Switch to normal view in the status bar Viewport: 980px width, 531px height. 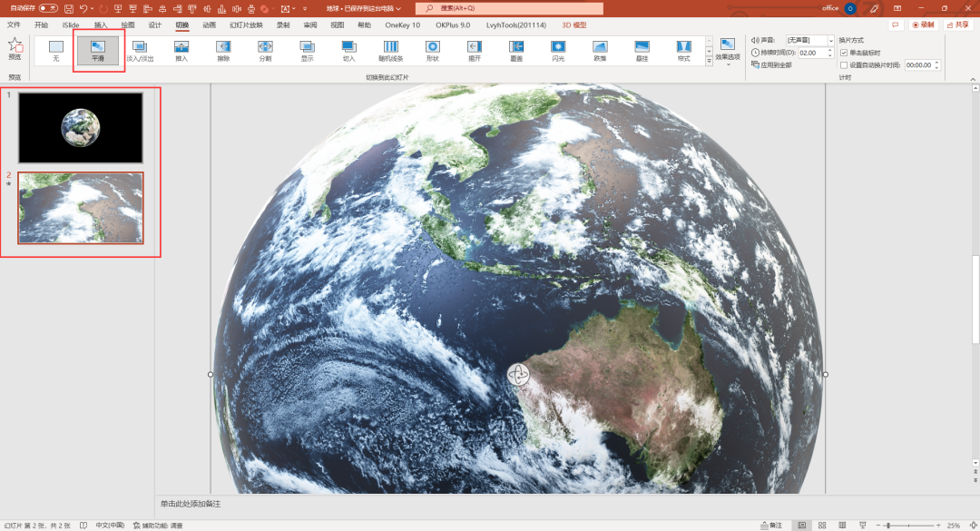point(802,526)
